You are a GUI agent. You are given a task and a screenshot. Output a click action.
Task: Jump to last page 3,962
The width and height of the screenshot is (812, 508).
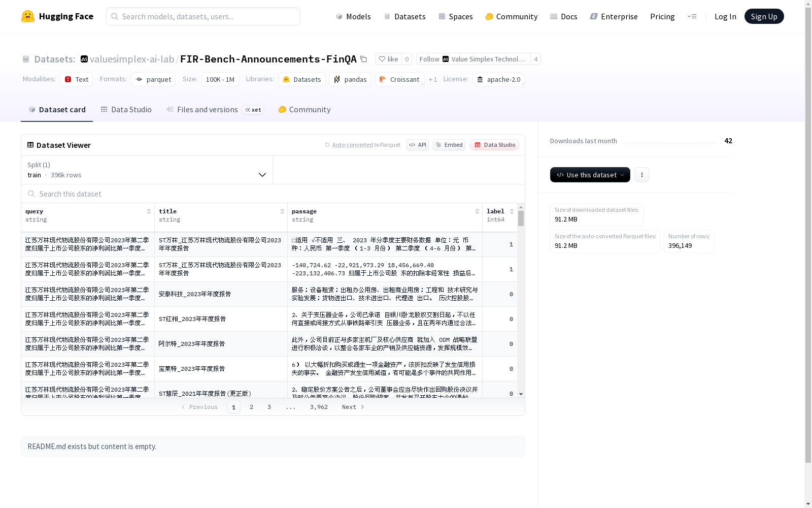tap(319, 407)
